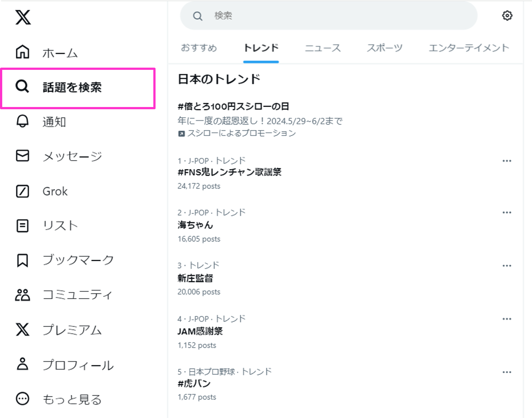Open the リスト lists icon
The width and height of the screenshot is (532, 418).
pyautogui.click(x=22, y=226)
